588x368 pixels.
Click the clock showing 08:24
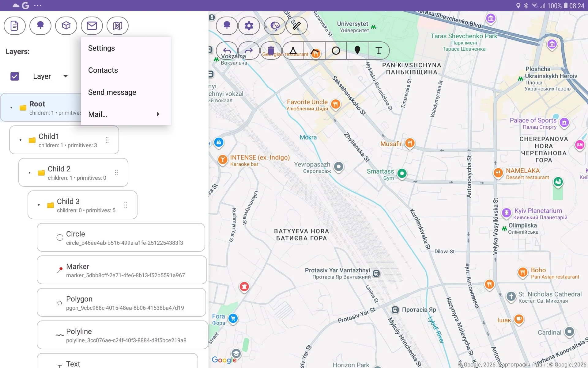point(577,6)
